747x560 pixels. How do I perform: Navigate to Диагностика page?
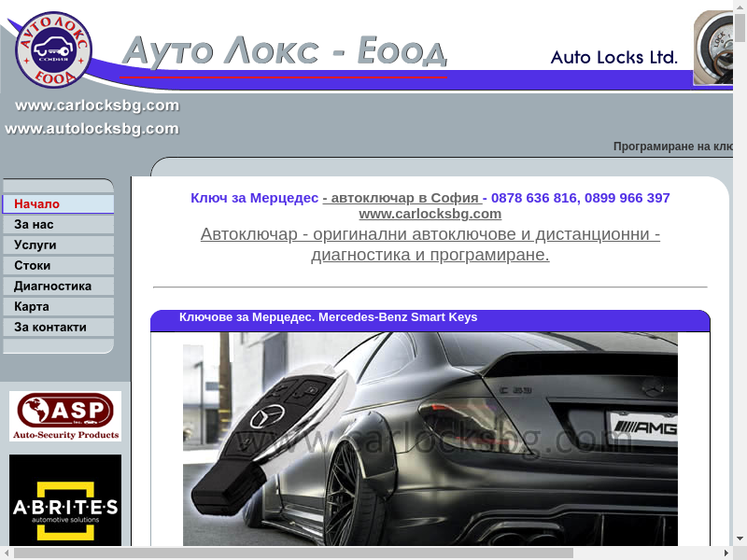click(x=58, y=287)
